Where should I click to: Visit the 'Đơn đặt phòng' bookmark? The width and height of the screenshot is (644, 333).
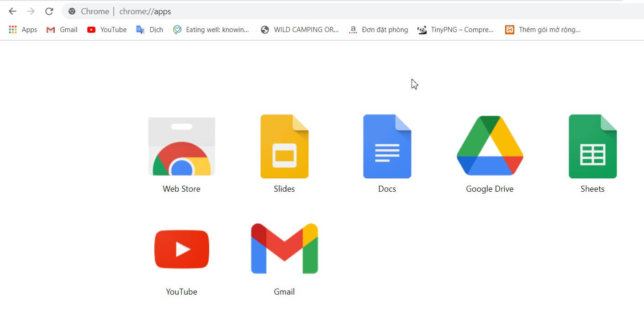click(x=378, y=30)
